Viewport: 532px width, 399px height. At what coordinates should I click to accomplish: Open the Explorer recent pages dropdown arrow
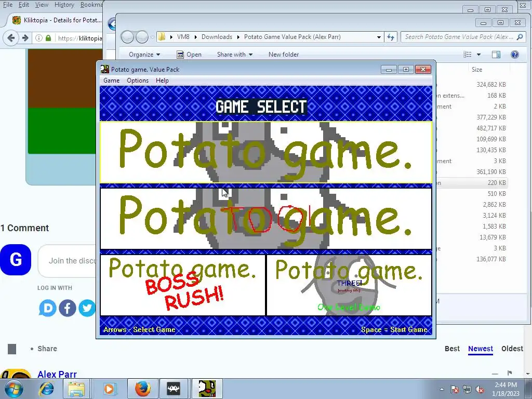(x=152, y=37)
